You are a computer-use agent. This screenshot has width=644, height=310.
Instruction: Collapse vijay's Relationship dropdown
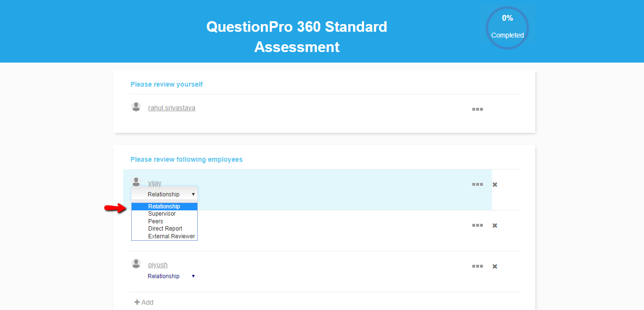[x=164, y=194]
